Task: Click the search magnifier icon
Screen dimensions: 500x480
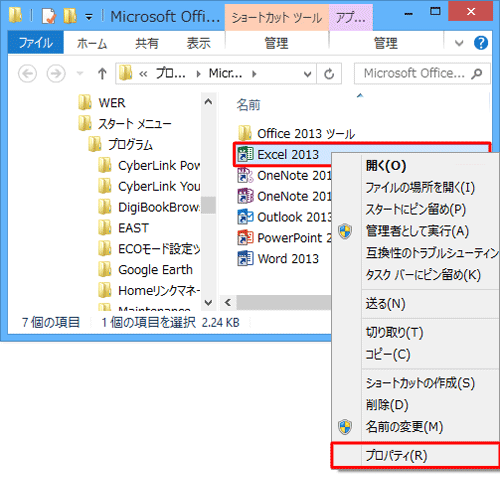Action: click(x=477, y=73)
